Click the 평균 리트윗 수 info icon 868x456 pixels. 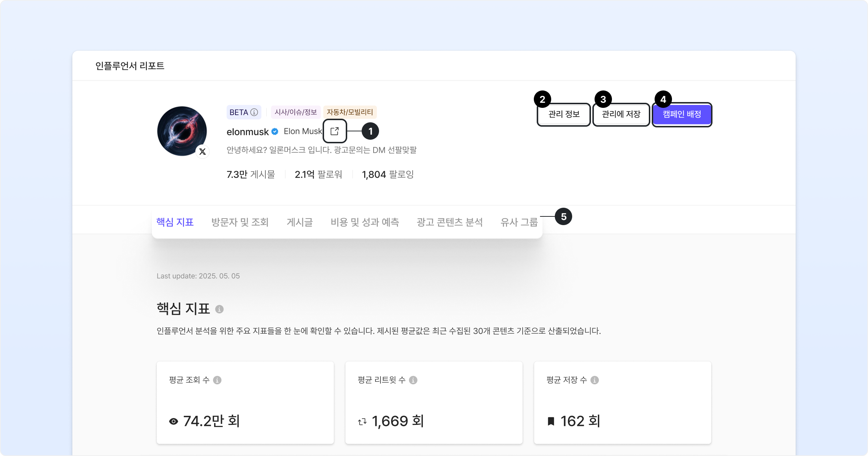click(413, 380)
